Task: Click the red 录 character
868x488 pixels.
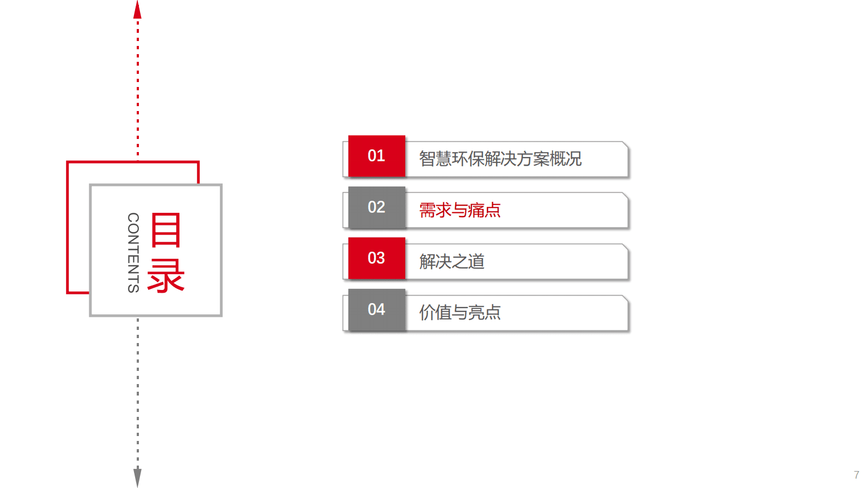Action: (166, 276)
